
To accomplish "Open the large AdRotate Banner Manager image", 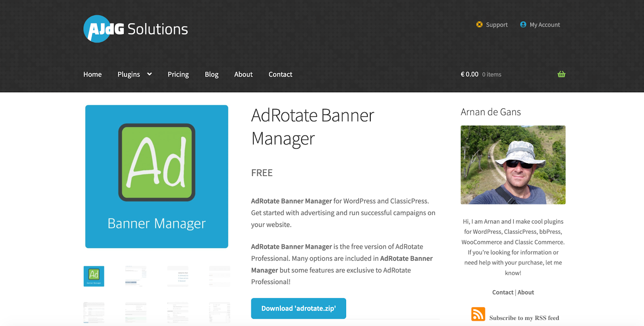I will coord(157,176).
